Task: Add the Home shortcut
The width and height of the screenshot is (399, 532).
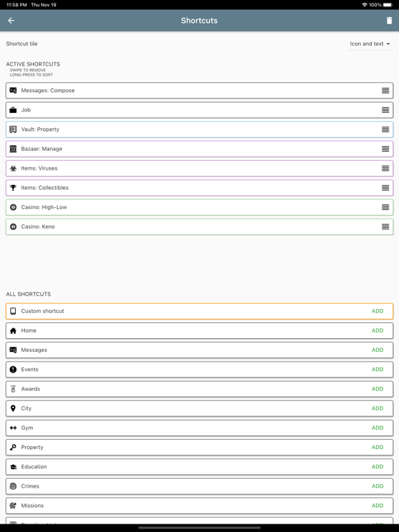Action: coord(378,330)
